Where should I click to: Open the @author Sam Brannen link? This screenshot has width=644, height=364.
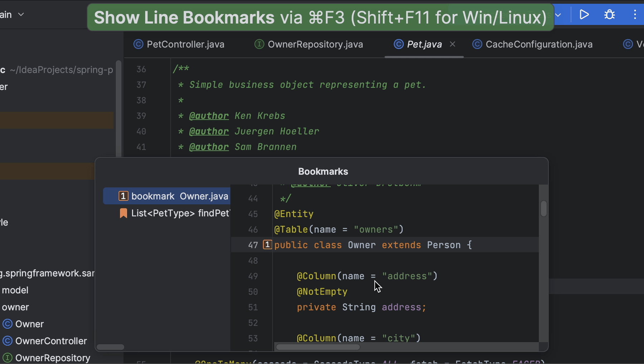click(x=209, y=147)
